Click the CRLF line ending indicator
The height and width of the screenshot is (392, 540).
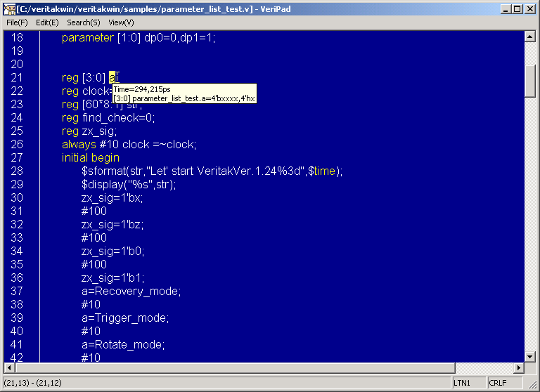coord(498,383)
